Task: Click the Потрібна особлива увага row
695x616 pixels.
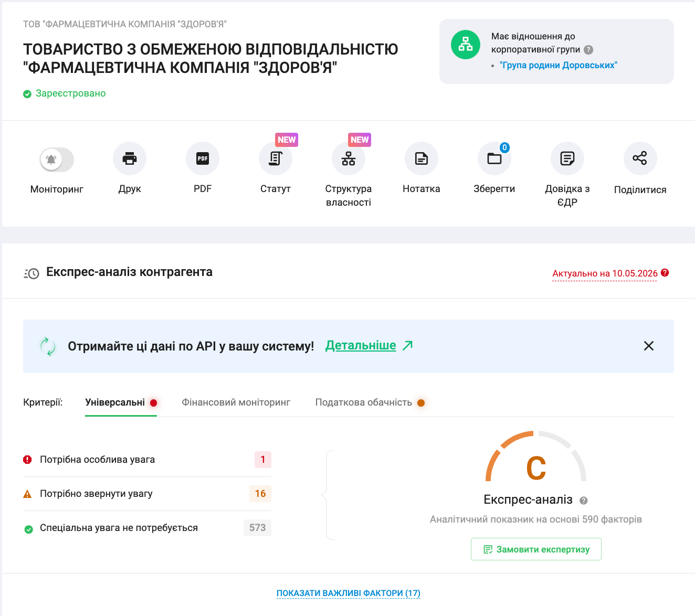Action: point(147,460)
